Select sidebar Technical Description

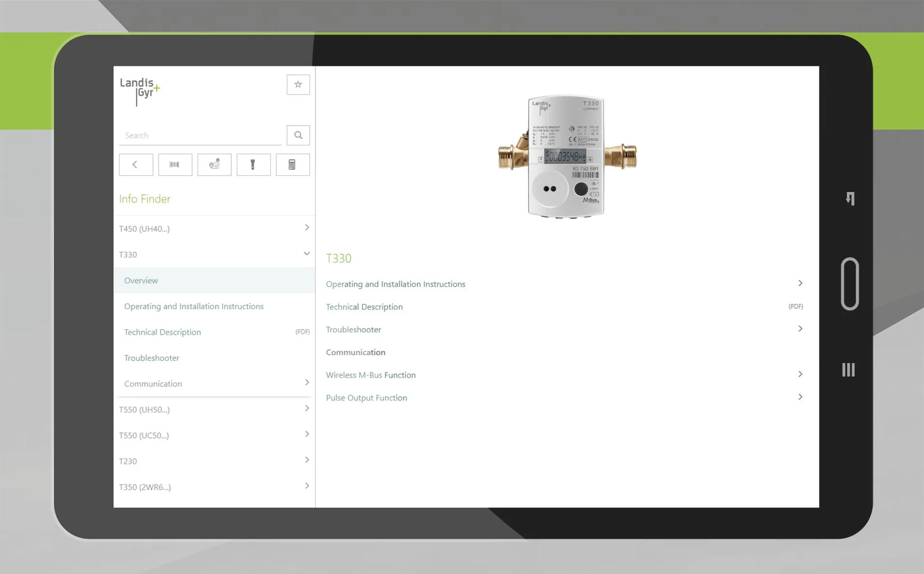click(x=214, y=332)
